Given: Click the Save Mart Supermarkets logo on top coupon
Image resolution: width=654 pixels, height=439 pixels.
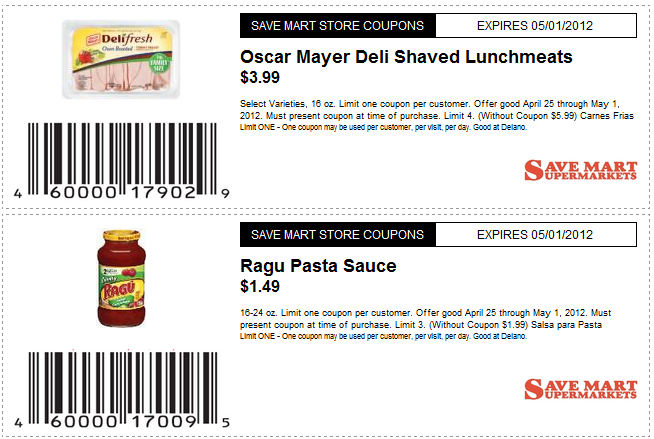Looking at the screenshot, I should [581, 170].
